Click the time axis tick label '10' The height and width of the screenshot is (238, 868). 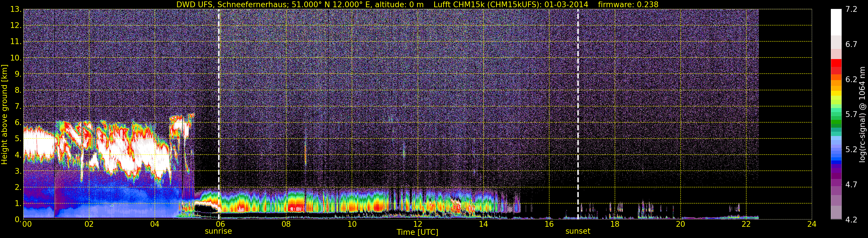point(352,224)
